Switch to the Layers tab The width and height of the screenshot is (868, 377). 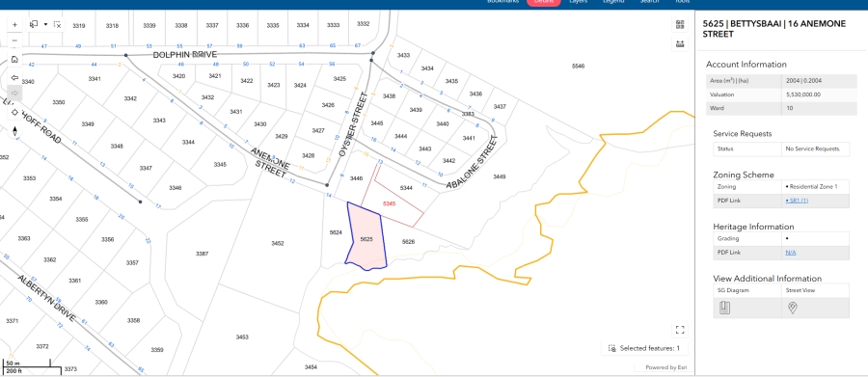coord(579,2)
